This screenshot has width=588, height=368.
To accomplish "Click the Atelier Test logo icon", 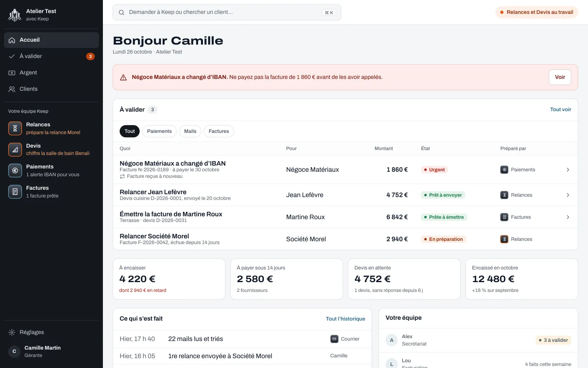I will pos(15,15).
